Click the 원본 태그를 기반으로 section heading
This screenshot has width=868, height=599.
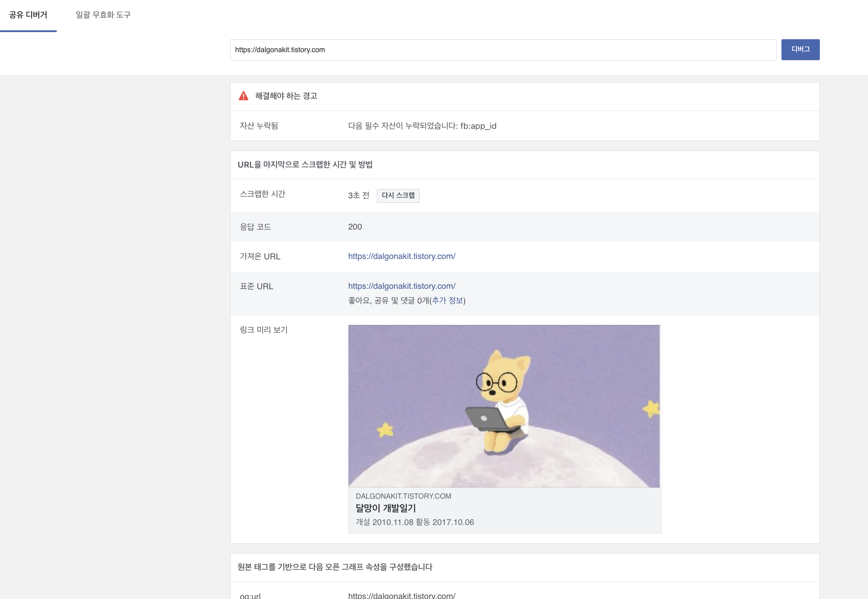click(335, 567)
